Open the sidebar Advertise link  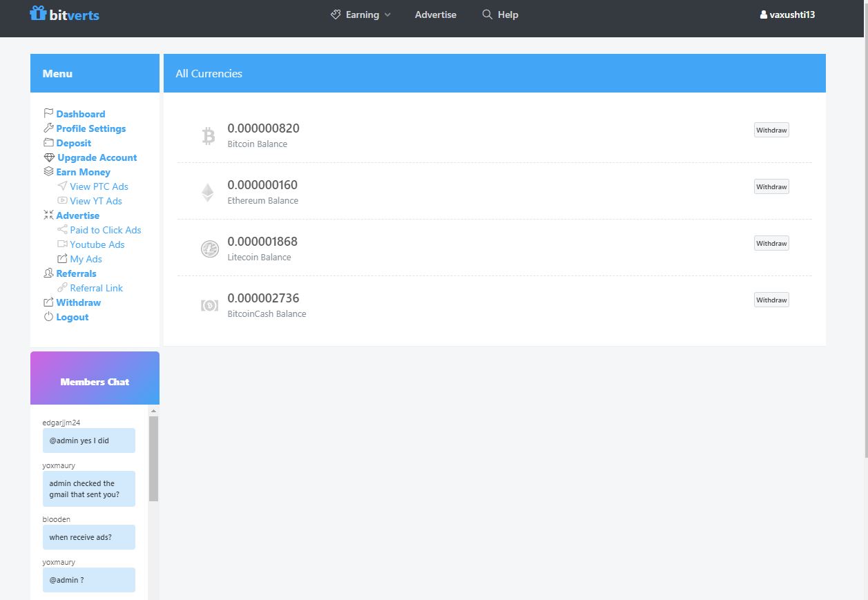(x=78, y=215)
